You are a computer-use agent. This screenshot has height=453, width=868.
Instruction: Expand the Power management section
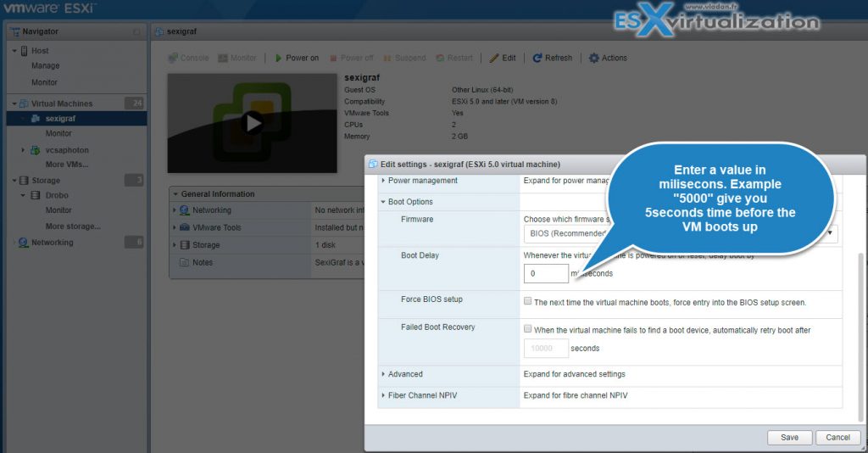(x=422, y=181)
